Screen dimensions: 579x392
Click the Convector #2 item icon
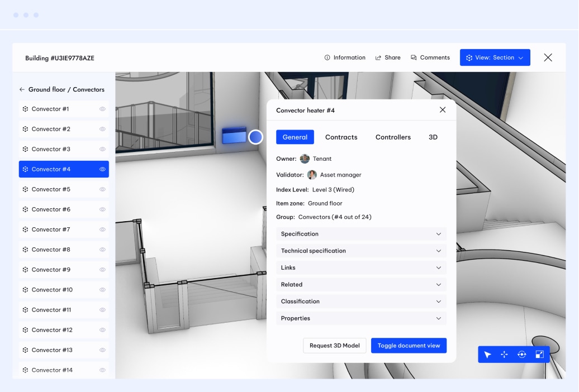[25, 129]
